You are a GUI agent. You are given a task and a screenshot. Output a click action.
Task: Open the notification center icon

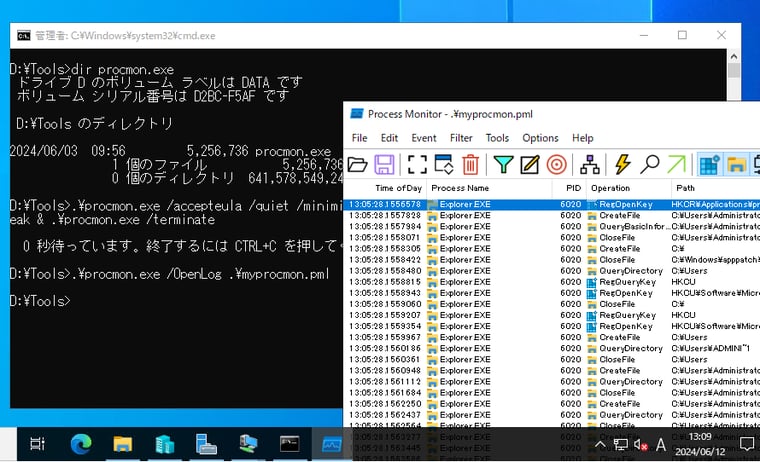pyautogui.click(x=746, y=444)
